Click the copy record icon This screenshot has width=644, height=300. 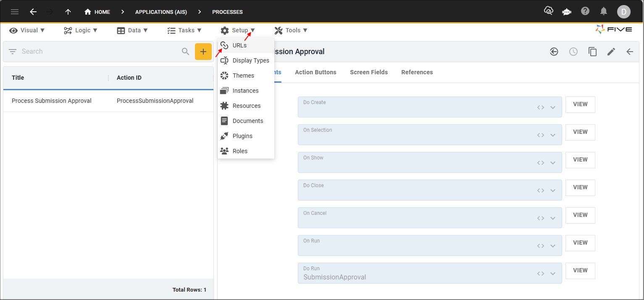coord(592,52)
